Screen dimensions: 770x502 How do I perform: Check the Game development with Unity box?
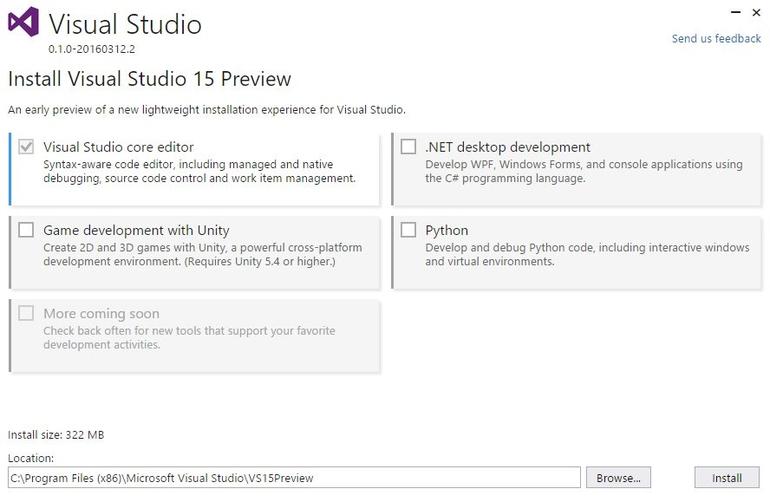tap(26, 230)
